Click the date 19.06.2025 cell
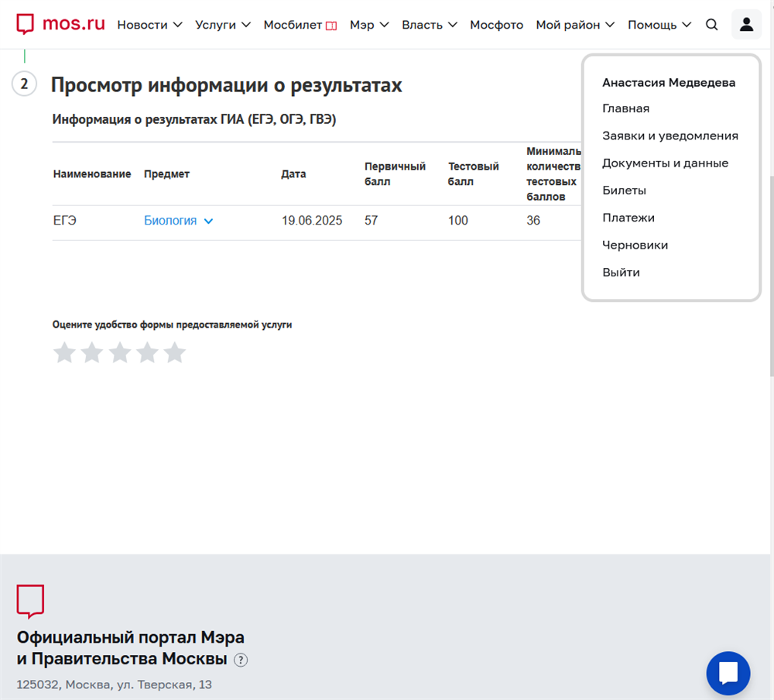774x700 pixels. 312,221
